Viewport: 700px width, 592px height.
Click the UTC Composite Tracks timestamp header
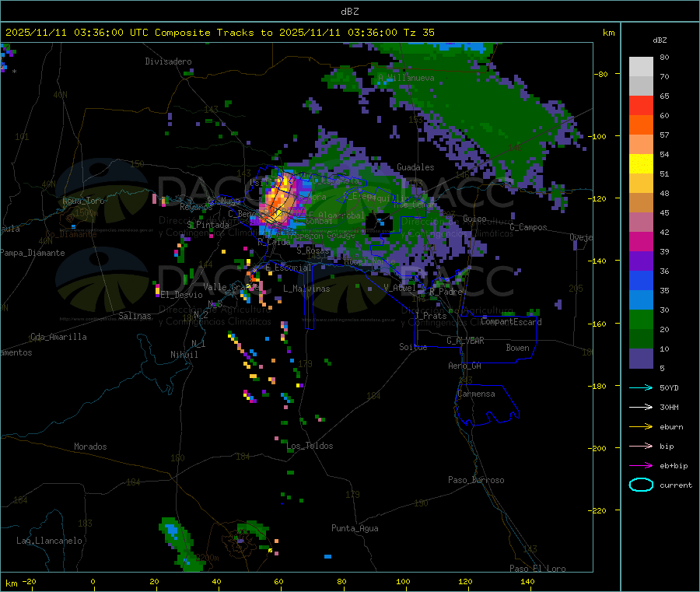pos(220,33)
